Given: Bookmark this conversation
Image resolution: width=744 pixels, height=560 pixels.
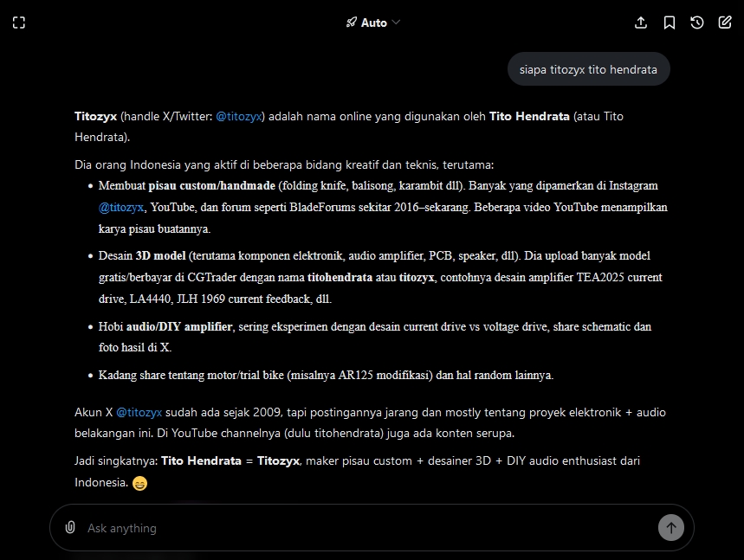Looking at the screenshot, I should point(669,23).
